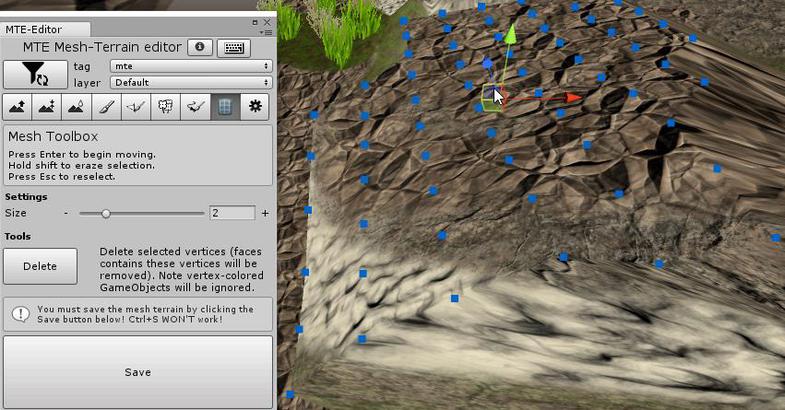Open the tag dropdown showing mte
Image resolution: width=785 pixels, height=410 pixels.
point(191,66)
